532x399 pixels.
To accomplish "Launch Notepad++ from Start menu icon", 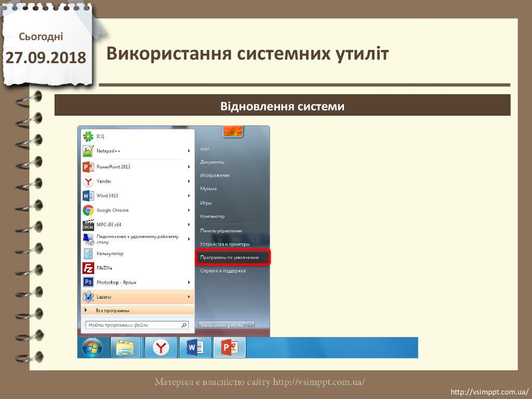I will [88, 151].
